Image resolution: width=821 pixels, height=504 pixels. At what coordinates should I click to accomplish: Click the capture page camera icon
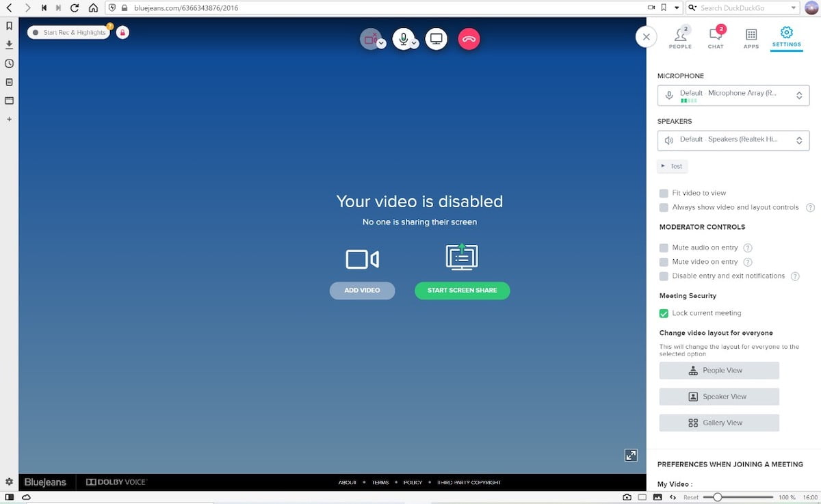[627, 497]
